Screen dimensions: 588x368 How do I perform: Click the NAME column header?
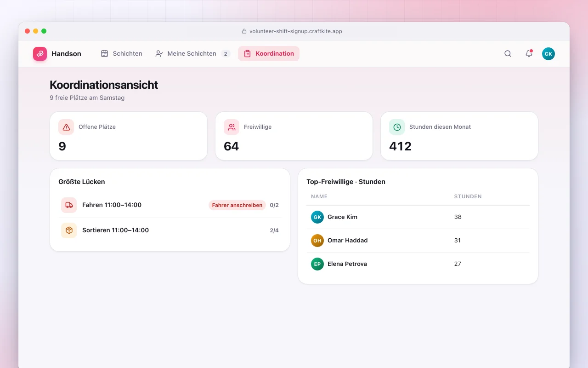(319, 196)
